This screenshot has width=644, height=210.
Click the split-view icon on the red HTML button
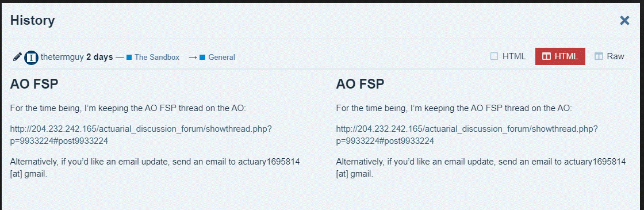coord(546,56)
